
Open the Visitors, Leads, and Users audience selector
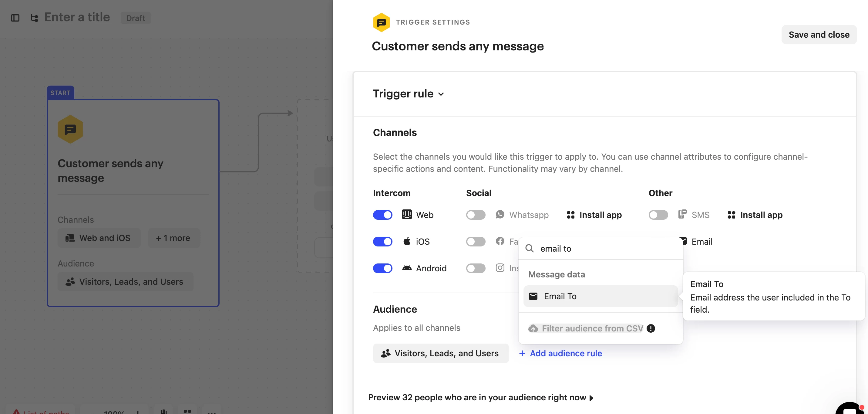coord(440,353)
